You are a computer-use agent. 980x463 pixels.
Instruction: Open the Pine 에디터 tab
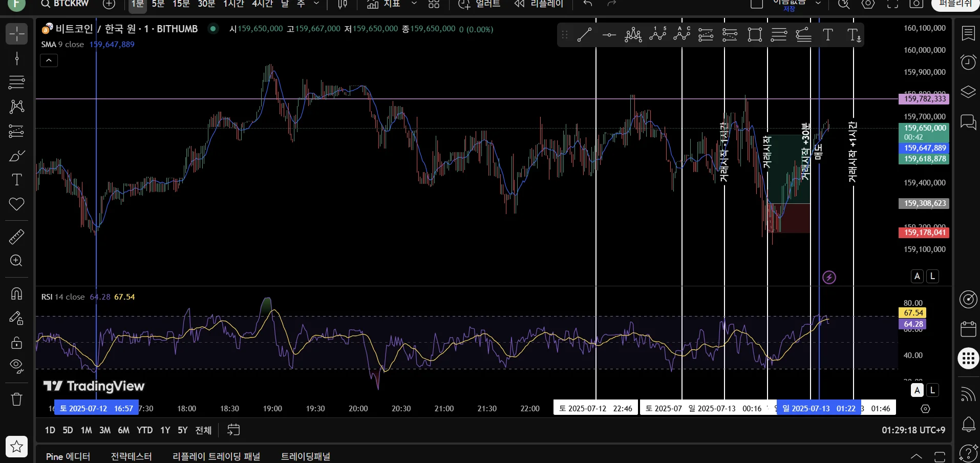tap(68, 456)
